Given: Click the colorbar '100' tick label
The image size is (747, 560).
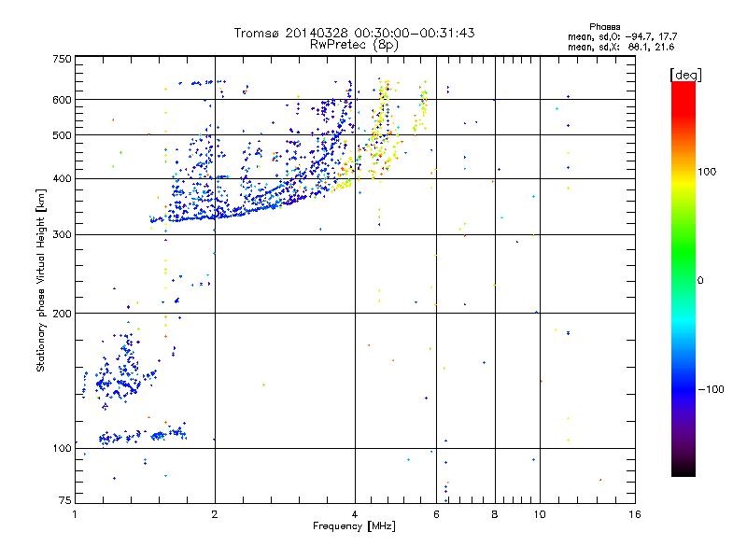Looking at the screenshot, I should 707,172.
